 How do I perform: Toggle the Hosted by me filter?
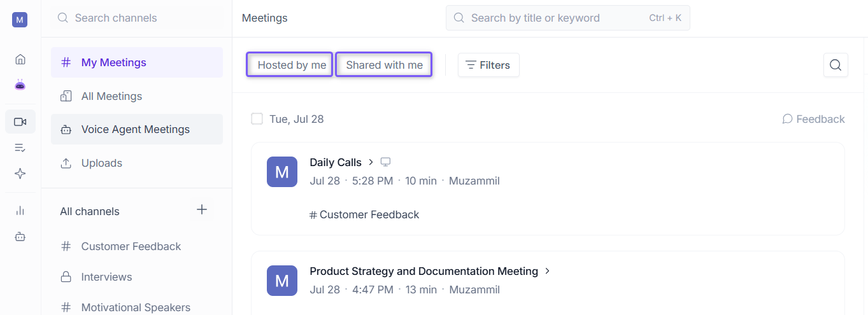290,65
